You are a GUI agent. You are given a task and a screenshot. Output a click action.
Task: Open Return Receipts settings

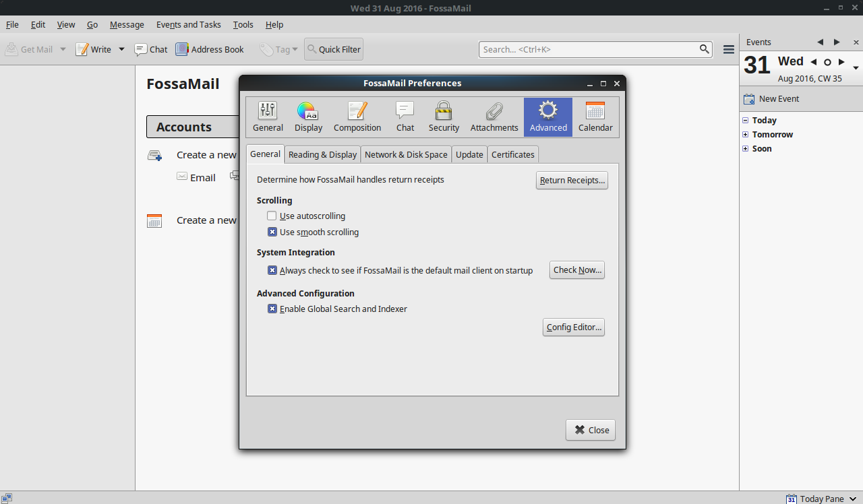pos(572,180)
